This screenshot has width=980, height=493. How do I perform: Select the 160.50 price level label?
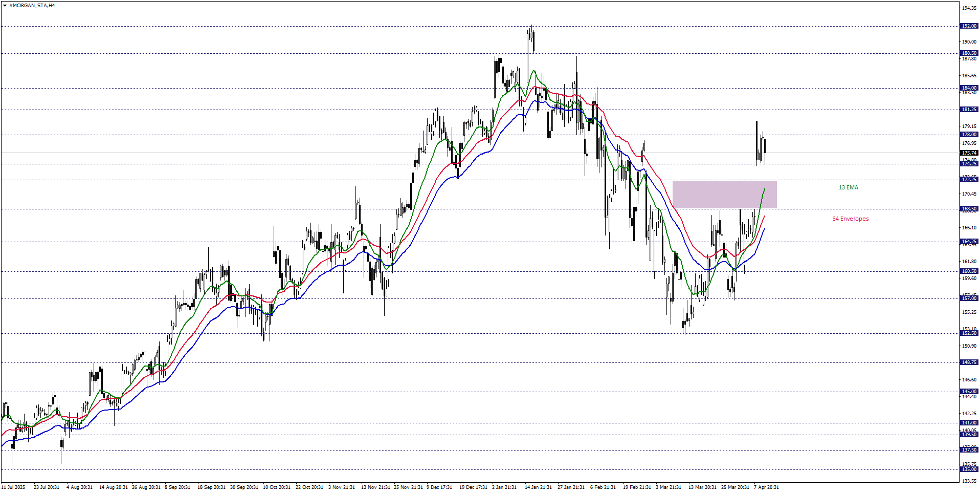[x=969, y=271]
